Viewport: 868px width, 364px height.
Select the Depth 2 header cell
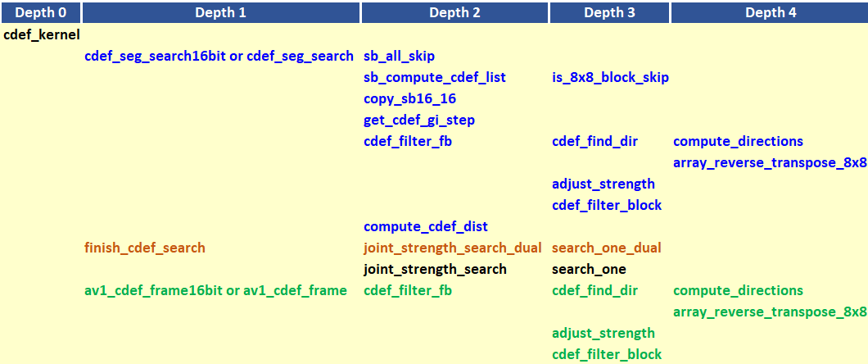(454, 12)
